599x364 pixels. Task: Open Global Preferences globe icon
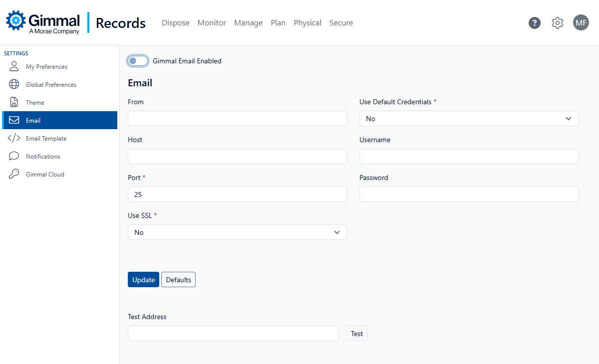coord(14,85)
